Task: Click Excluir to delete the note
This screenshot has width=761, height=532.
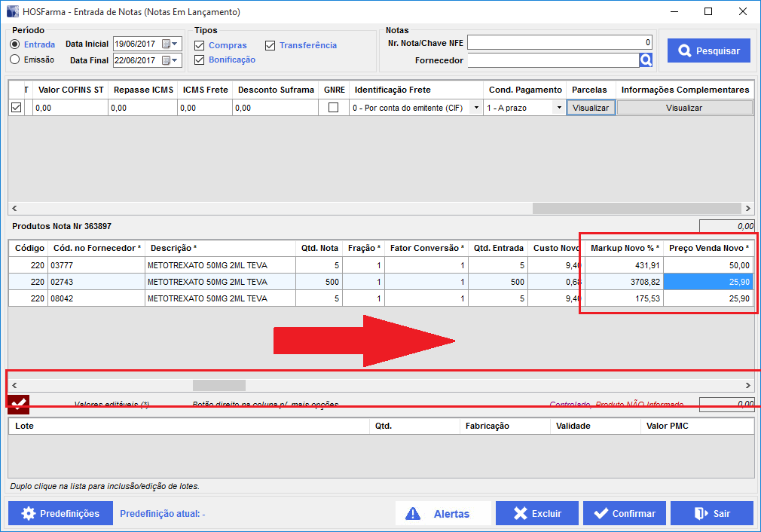Action: point(536,513)
